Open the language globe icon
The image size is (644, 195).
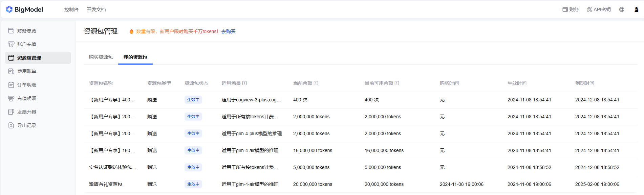click(x=622, y=9)
